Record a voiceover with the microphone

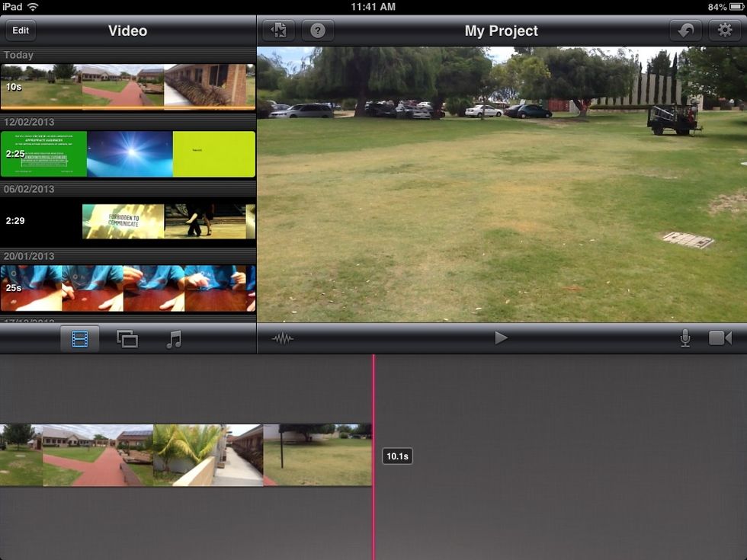click(685, 338)
